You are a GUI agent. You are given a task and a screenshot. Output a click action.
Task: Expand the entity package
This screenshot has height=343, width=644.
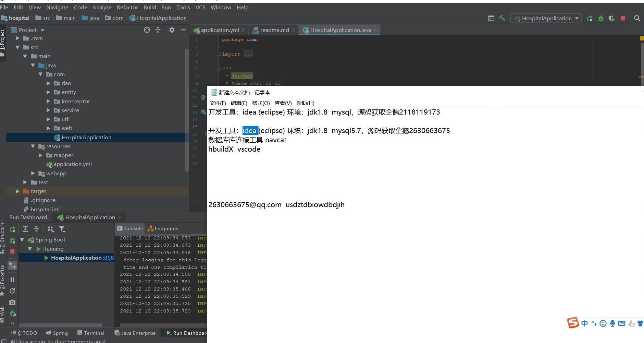point(48,92)
